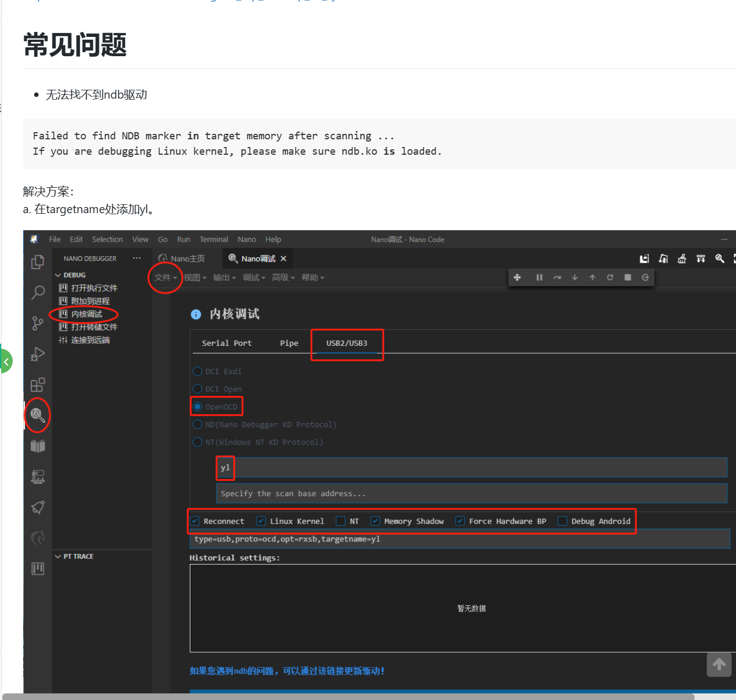Select 打开执行文件 in the DEBUG tree

coord(94,288)
